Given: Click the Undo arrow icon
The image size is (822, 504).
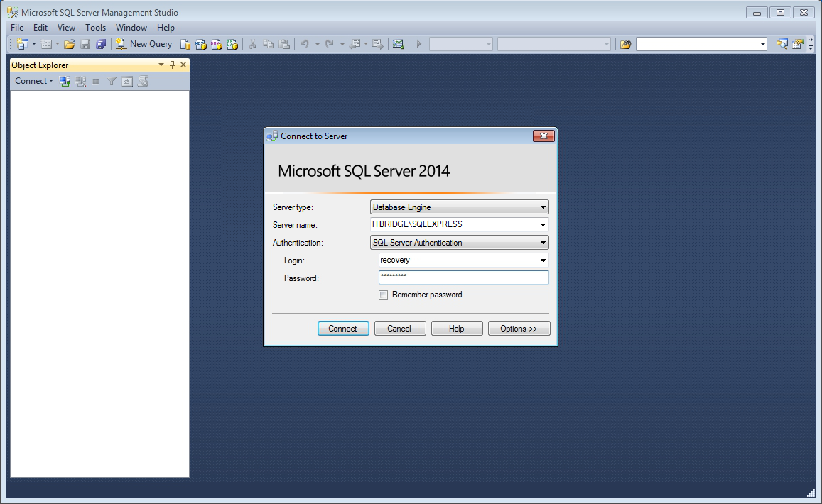Looking at the screenshot, I should coord(305,44).
